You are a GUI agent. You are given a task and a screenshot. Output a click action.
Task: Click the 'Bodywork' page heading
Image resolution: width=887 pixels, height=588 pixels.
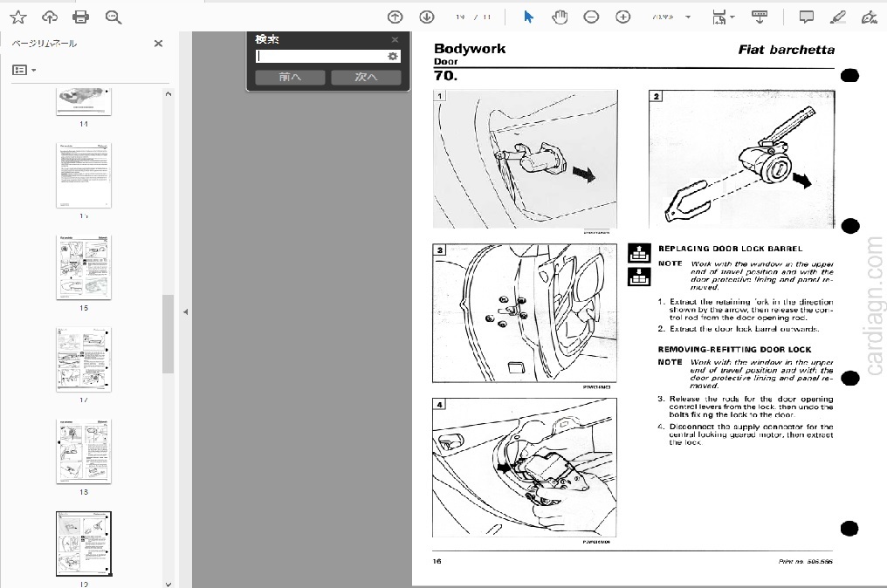pyautogui.click(x=470, y=49)
